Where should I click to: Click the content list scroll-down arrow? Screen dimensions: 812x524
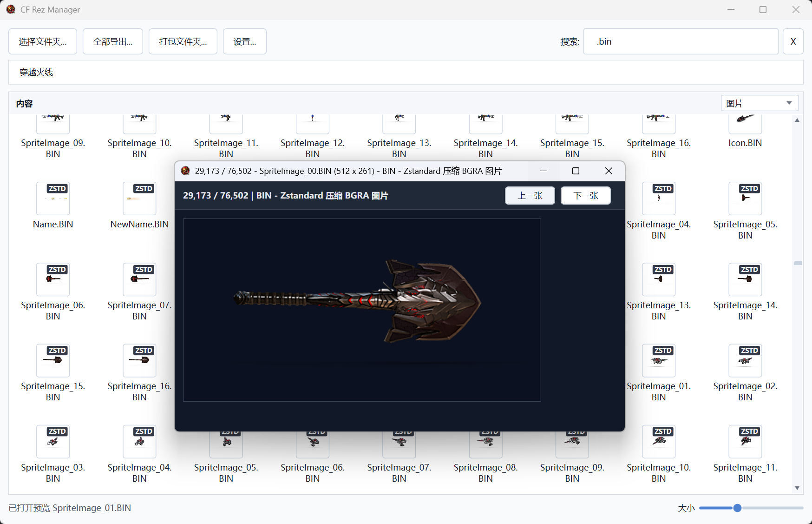coord(797,488)
